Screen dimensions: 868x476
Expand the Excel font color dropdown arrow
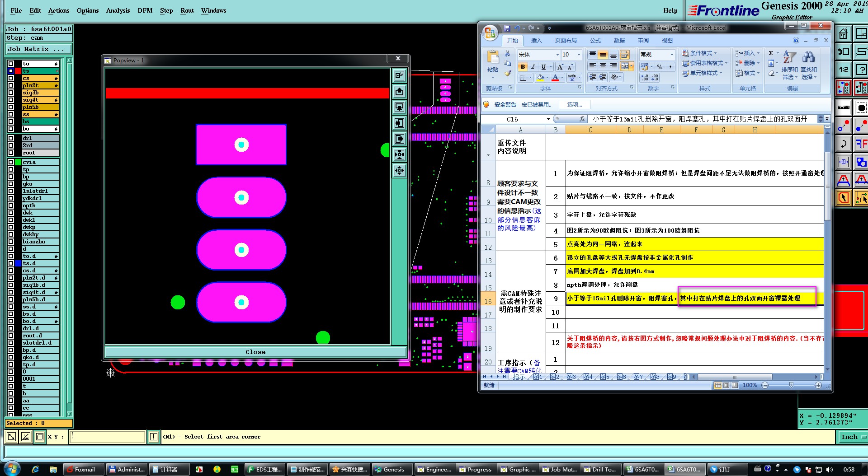point(562,78)
